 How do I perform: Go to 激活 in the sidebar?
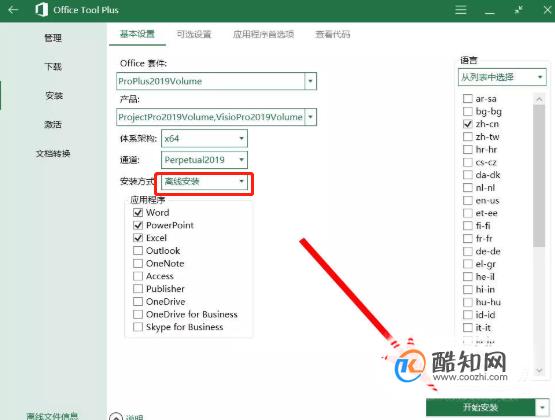pos(53,125)
